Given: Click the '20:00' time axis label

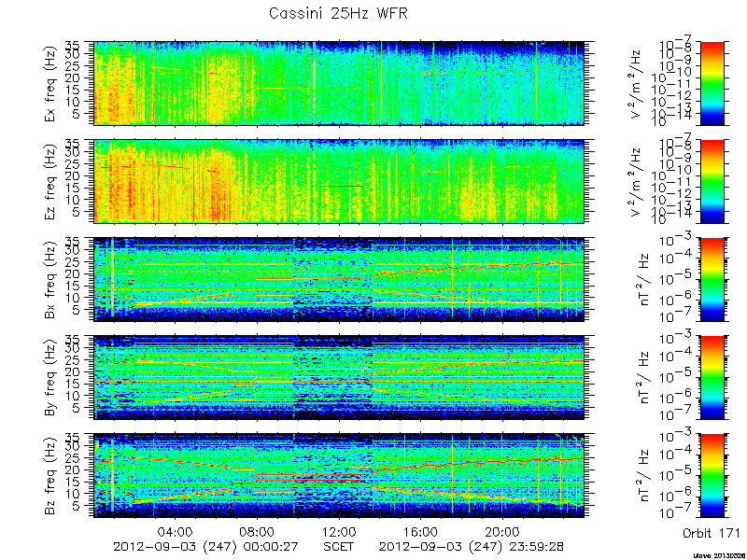Looking at the screenshot, I should [x=502, y=531].
